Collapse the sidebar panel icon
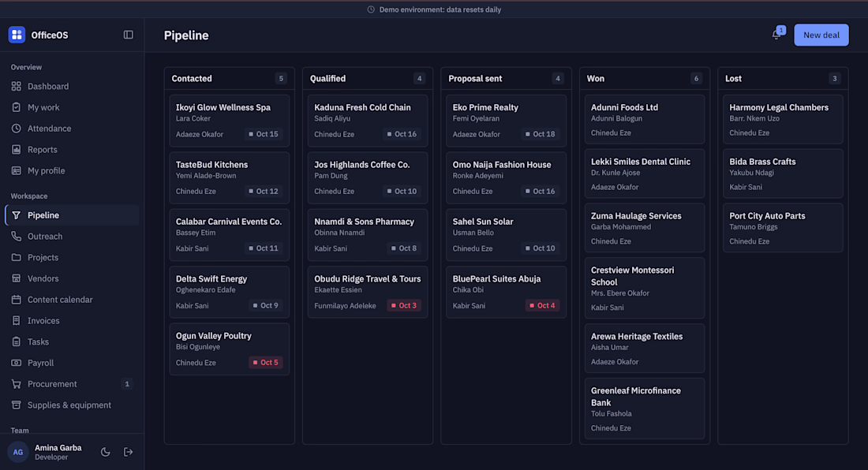 click(129, 35)
